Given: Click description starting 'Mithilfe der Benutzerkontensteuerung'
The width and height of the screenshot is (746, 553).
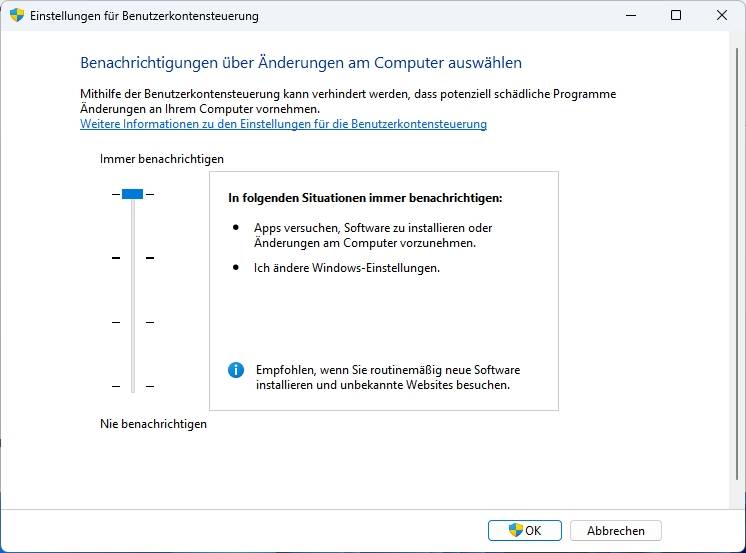Looking at the screenshot, I should 348,101.
